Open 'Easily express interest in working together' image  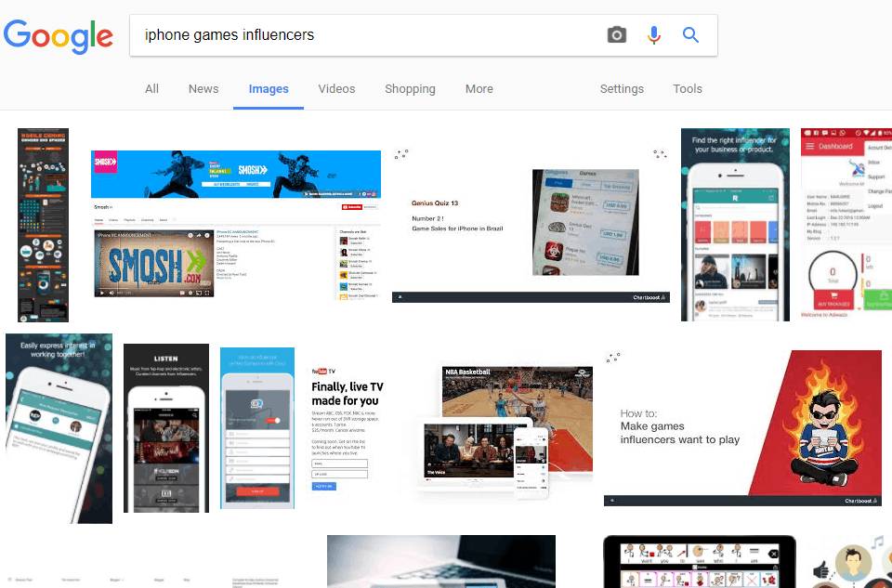point(59,429)
